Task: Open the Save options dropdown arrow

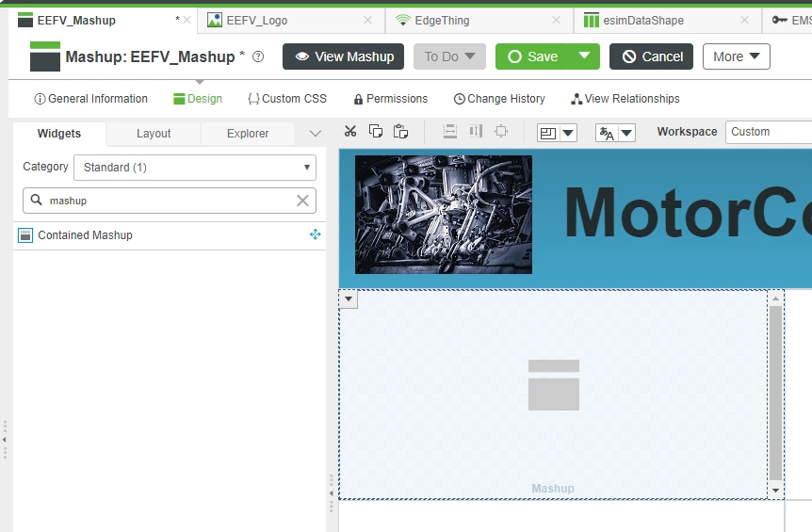Action: (x=584, y=56)
